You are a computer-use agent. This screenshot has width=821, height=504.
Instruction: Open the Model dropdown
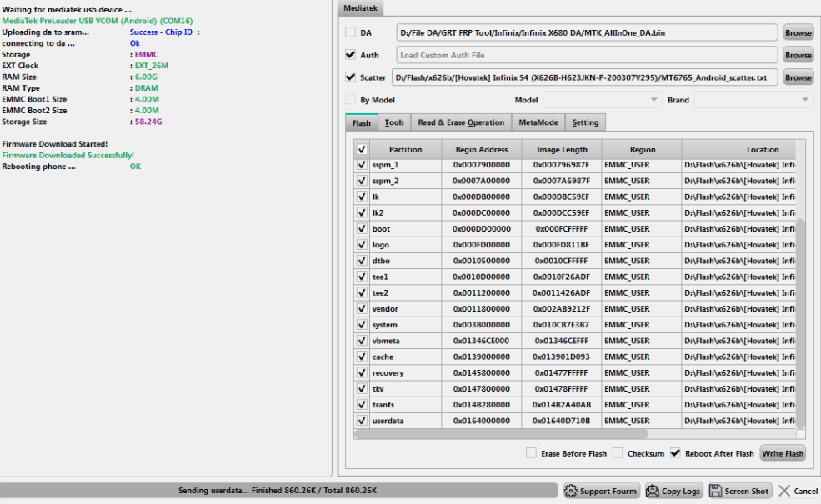602,99
